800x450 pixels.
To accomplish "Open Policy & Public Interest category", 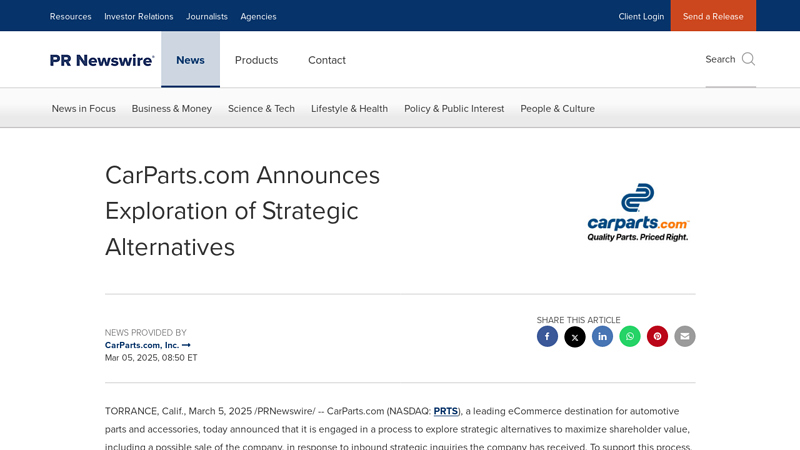I will pos(454,109).
